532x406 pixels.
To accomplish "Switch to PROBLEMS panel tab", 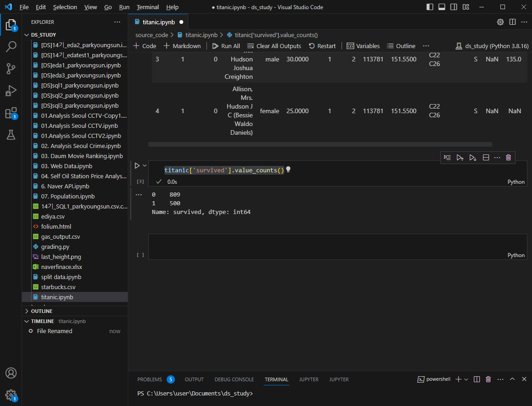I will tap(150, 379).
